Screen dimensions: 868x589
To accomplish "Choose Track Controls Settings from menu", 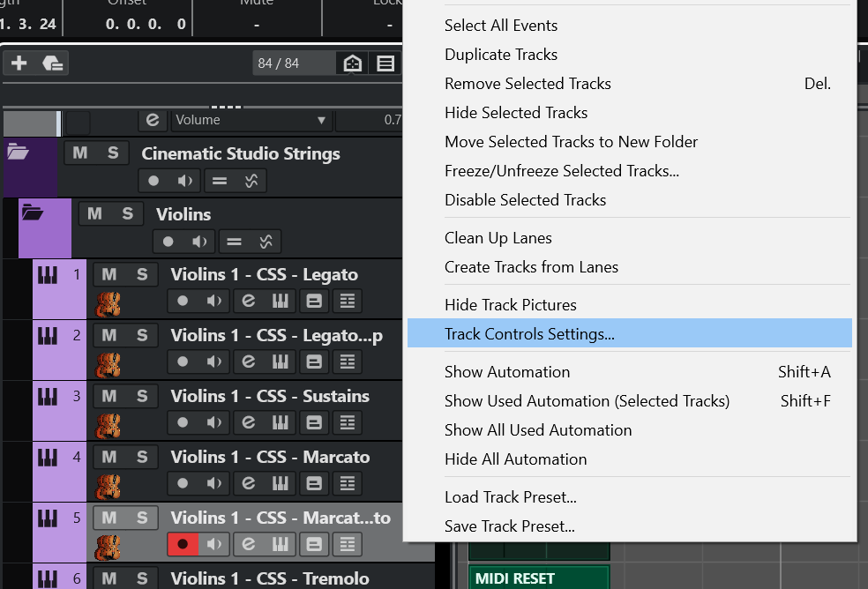I will coord(529,334).
